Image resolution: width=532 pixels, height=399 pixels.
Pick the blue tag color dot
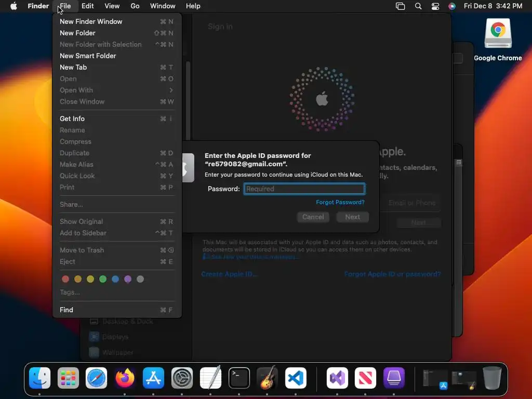(x=115, y=279)
